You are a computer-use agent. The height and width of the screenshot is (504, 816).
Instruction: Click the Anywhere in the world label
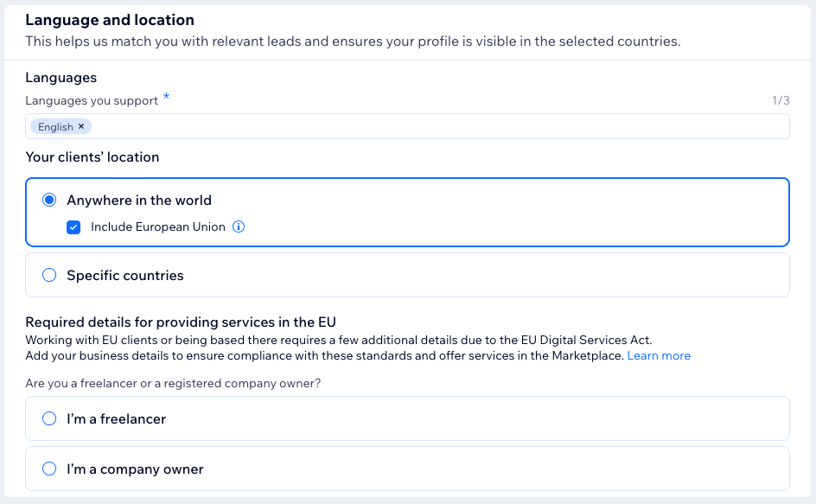point(139,201)
